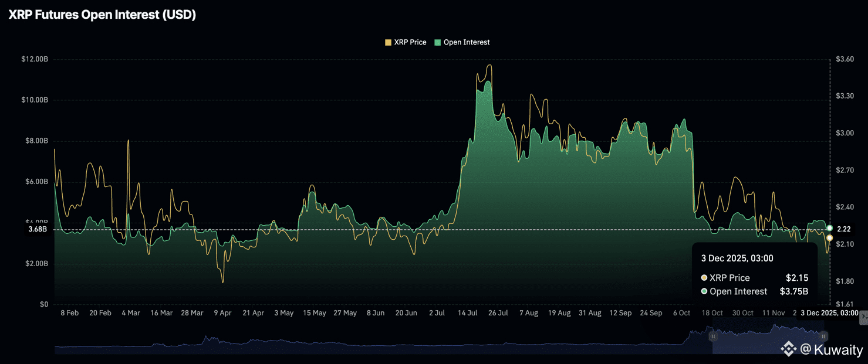Click the green Open Interest legend swatch
This screenshot has height=364, width=868.
tap(437, 42)
